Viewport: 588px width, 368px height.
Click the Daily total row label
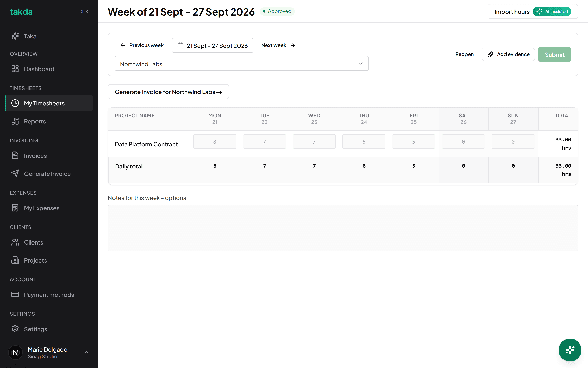point(129,166)
